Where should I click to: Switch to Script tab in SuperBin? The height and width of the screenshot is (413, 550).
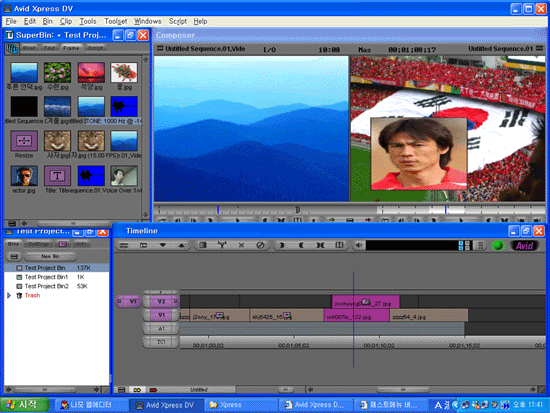pos(95,48)
